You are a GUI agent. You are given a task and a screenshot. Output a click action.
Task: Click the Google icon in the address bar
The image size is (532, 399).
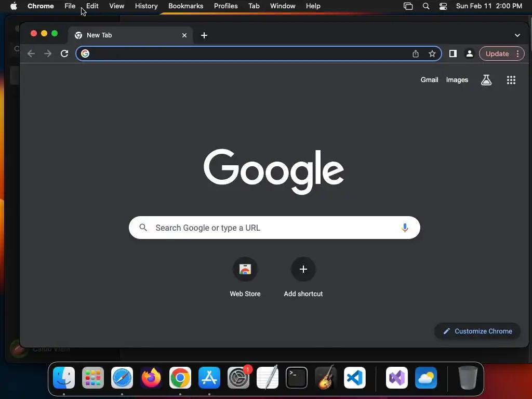pos(85,54)
